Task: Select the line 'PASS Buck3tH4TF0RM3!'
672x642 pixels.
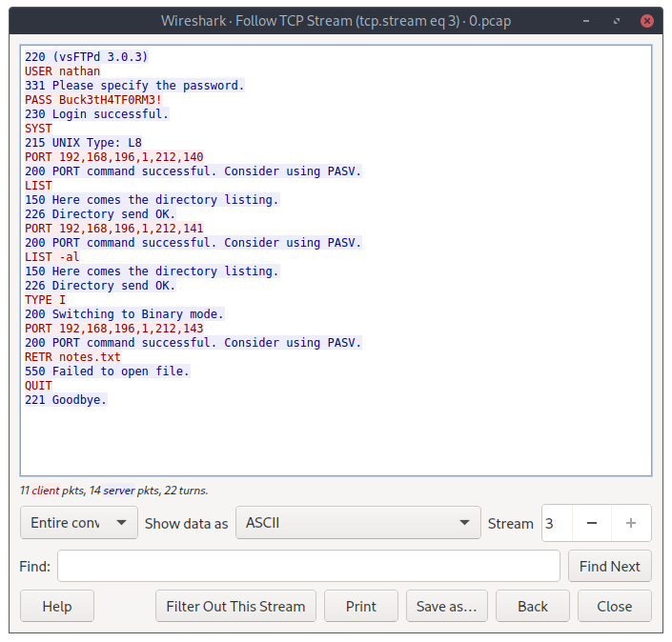Action: 93,100
